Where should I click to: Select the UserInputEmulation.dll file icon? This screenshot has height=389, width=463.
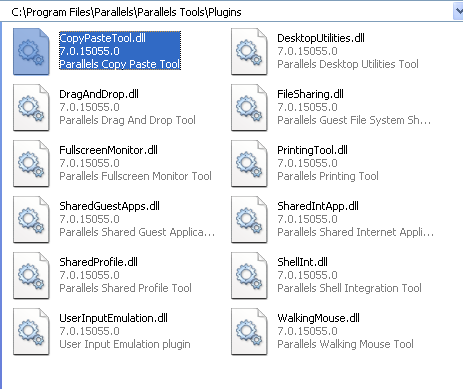[x=31, y=332]
